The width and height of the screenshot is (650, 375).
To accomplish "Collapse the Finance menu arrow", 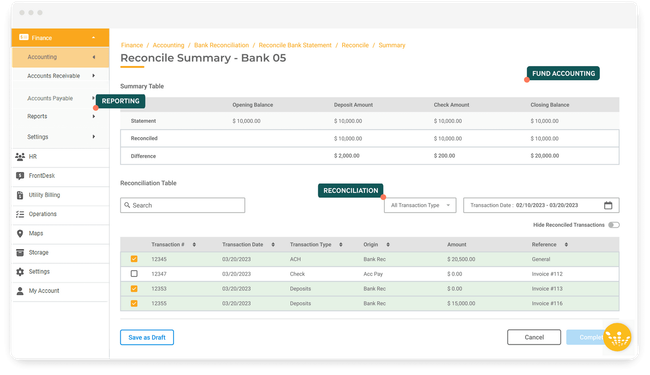I will coord(94,38).
